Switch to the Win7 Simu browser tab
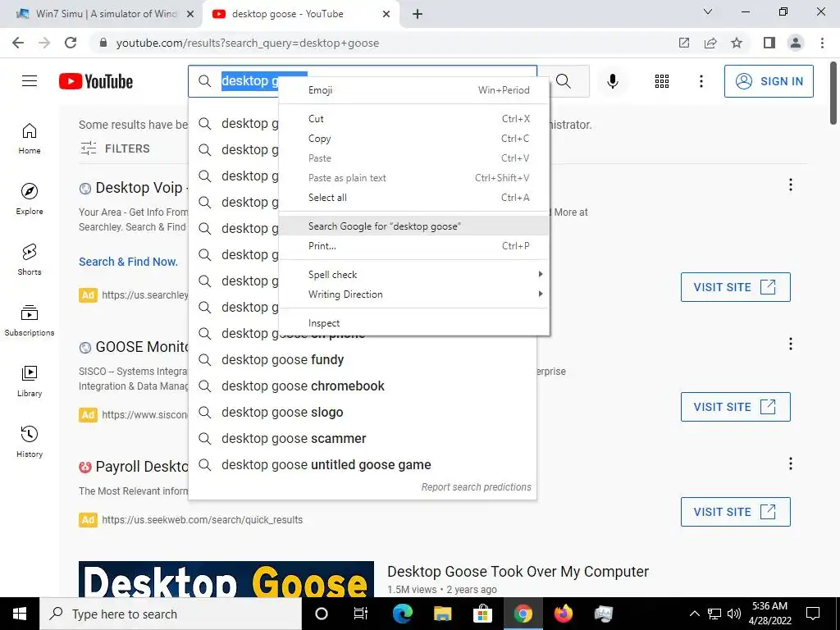 click(x=102, y=14)
